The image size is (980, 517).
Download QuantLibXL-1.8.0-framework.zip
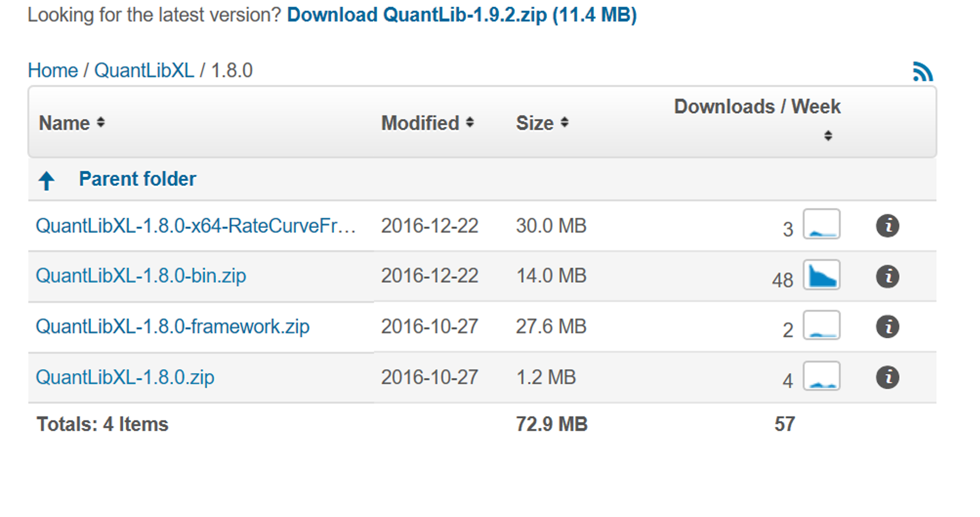pos(172,327)
